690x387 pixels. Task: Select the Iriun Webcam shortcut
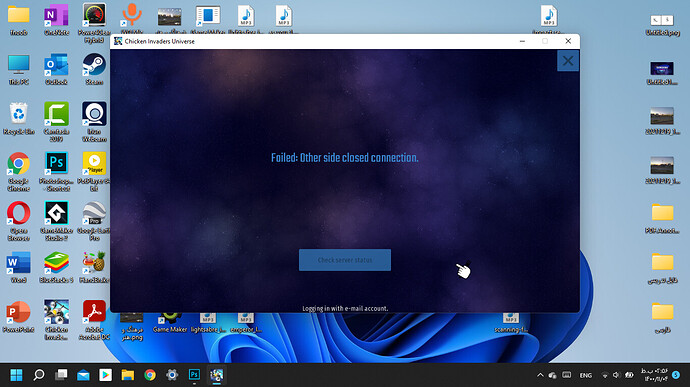coord(94,122)
